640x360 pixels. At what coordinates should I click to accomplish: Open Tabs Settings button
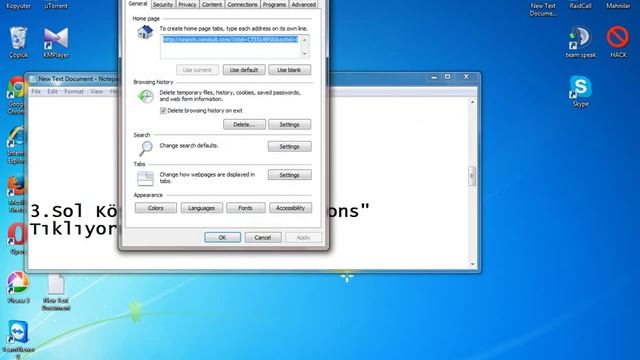coord(289,175)
